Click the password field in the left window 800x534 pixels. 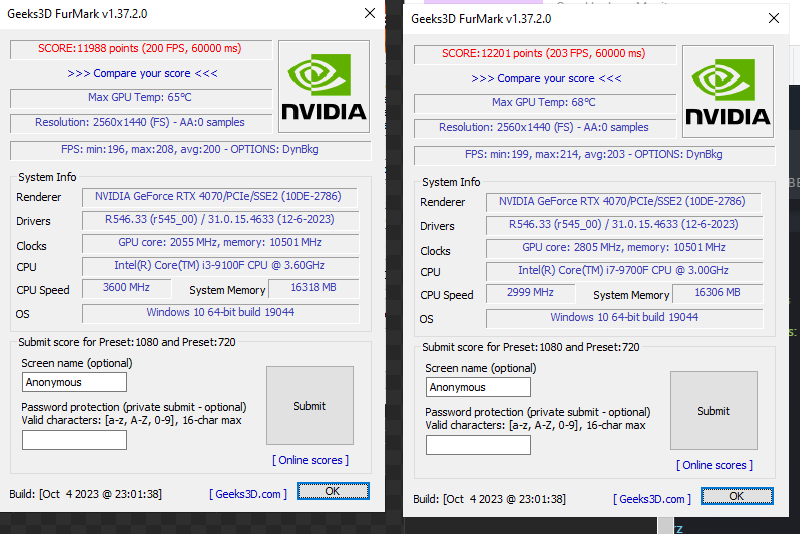(x=74, y=439)
